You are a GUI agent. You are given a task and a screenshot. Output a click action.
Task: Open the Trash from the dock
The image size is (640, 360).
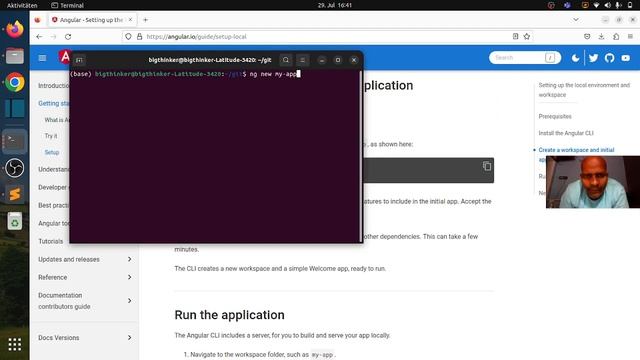click(15, 221)
